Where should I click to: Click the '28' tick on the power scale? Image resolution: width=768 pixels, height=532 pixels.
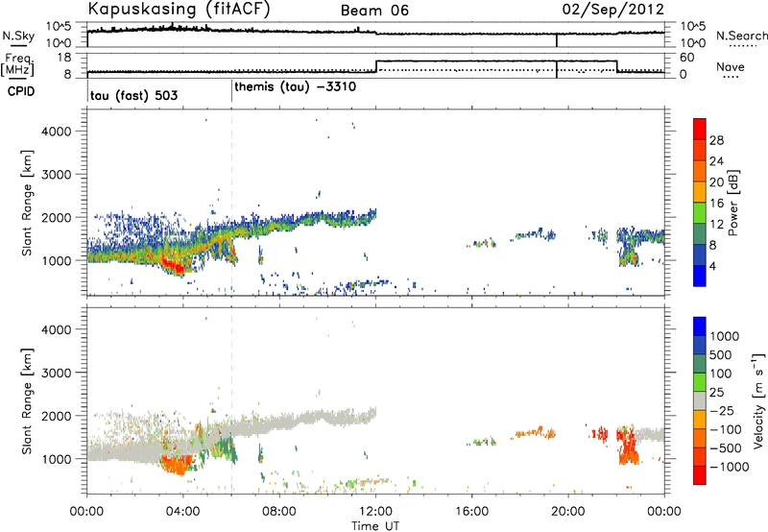point(716,140)
